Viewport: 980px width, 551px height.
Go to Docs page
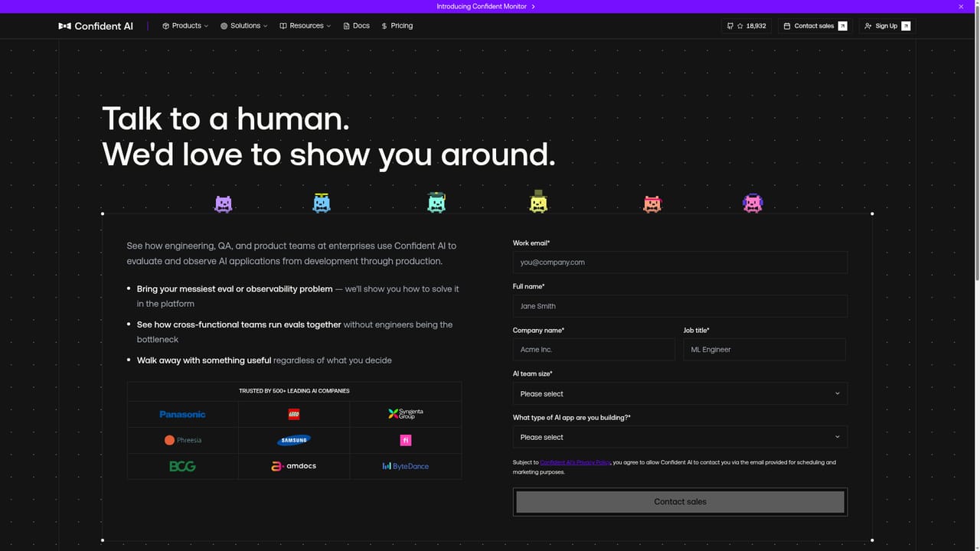(x=356, y=26)
